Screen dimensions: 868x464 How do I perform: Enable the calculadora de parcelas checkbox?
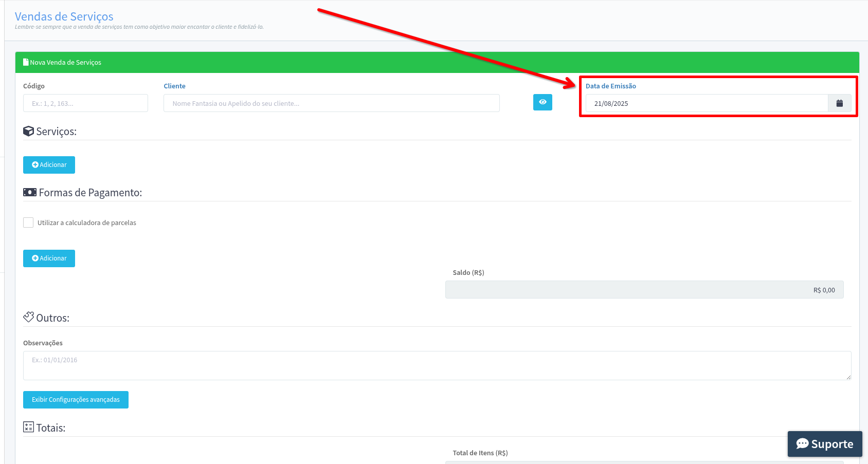click(x=28, y=222)
